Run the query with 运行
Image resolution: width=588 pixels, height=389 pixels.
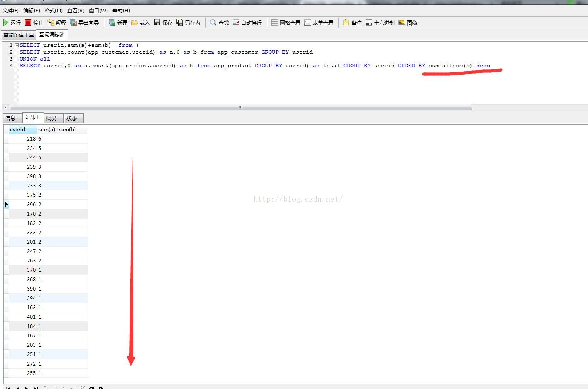12,23
